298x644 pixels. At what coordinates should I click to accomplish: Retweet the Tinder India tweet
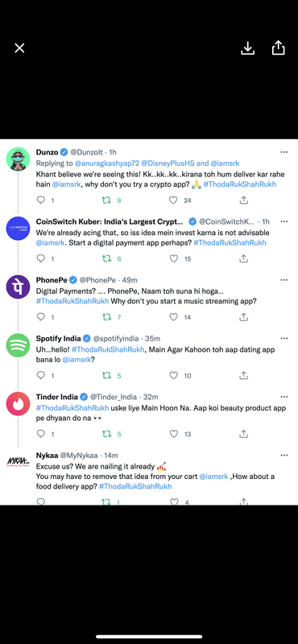tap(106, 434)
